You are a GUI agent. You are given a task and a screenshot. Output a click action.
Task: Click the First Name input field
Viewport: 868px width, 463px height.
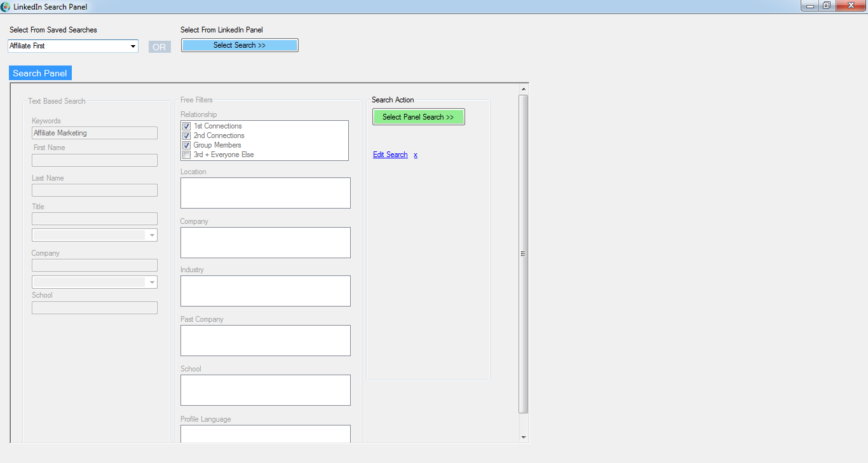click(95, 160)
